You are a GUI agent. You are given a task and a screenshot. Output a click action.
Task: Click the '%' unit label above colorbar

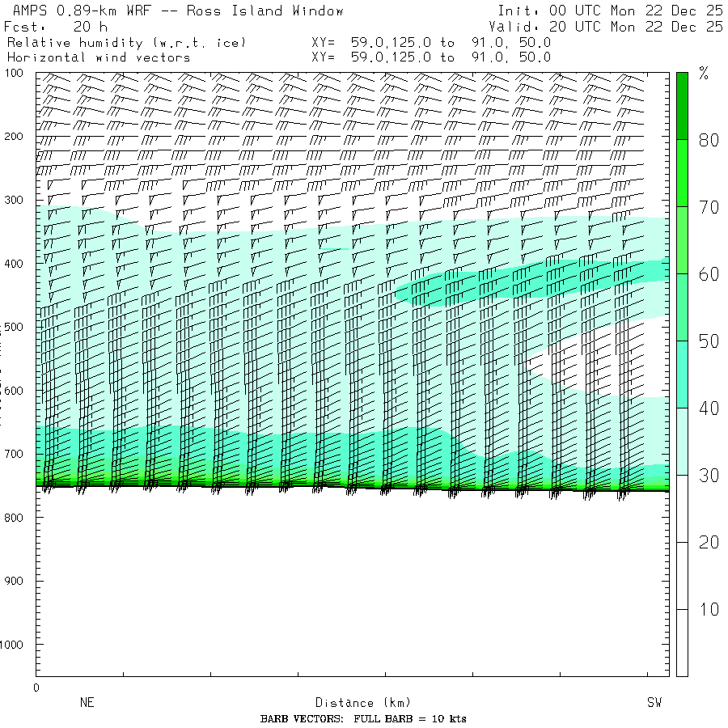704,73
